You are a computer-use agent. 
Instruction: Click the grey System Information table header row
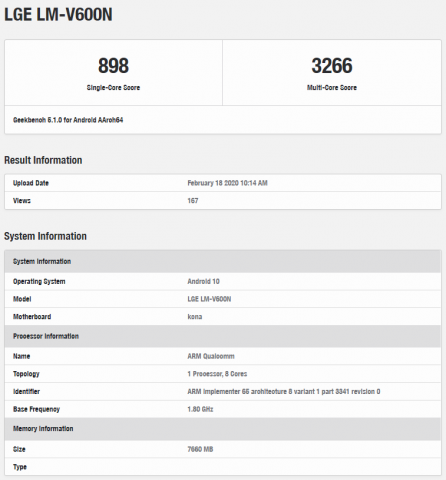pos(223,261)
